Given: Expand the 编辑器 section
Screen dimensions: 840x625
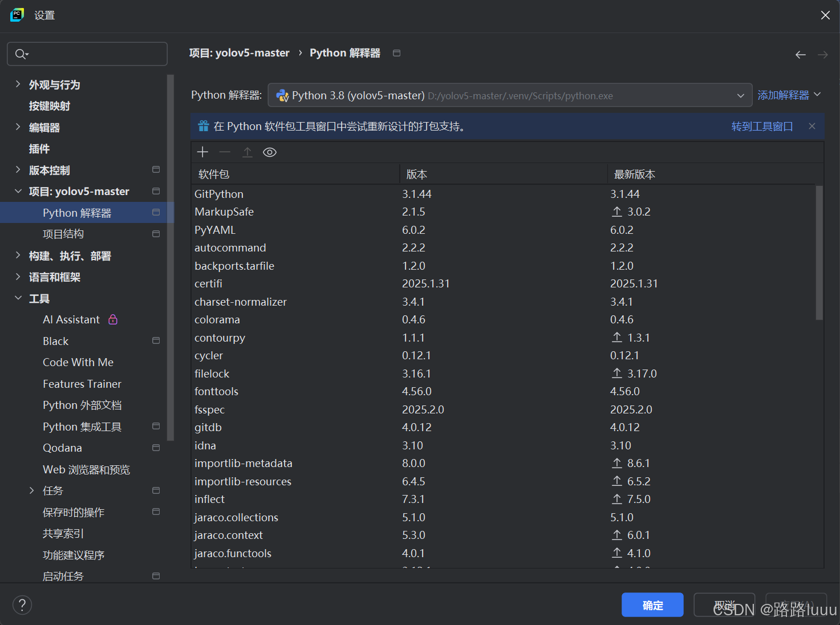Looking at the screenshot, I should click(18, 127).
